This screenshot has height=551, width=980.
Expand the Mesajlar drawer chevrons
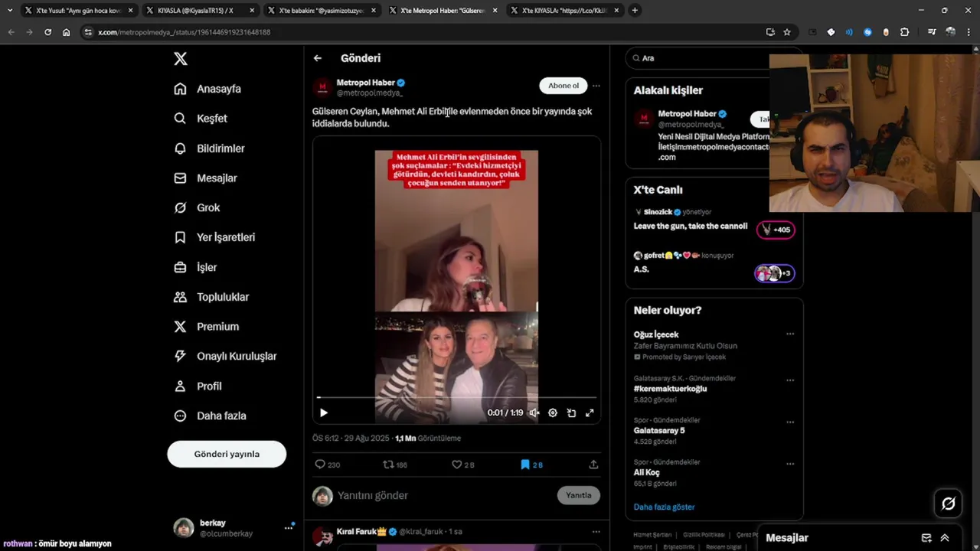pos(945,538)
